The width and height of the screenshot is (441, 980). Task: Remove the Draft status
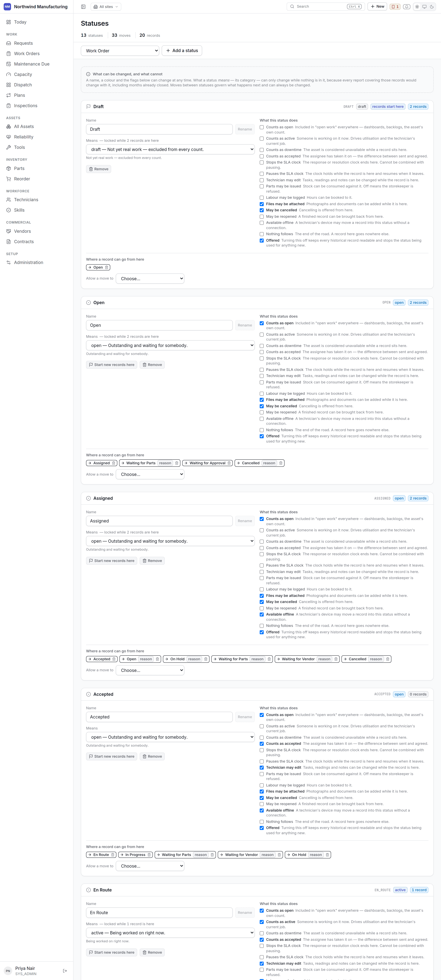99,169
